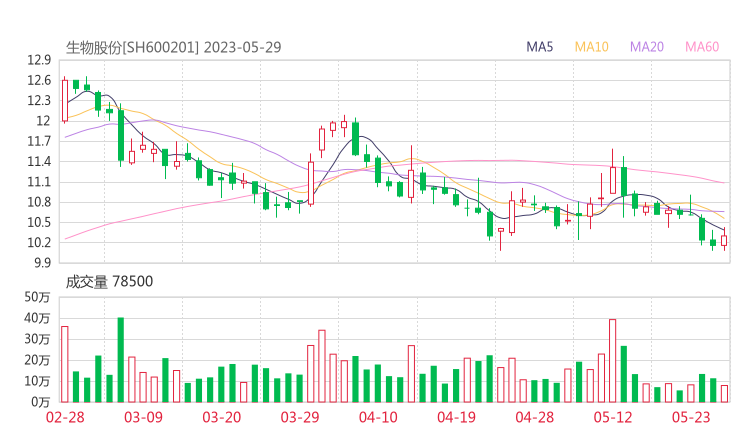The image size is (740, 440).
Task: Click the 9.9 price axis value
Action: click(x=41, y=263)
